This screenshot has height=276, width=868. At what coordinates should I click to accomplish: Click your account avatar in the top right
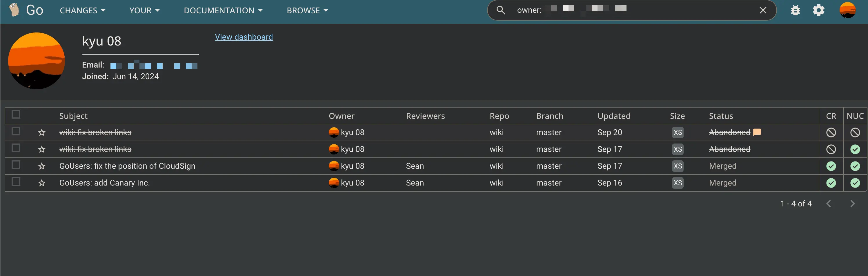(x=848, y=10)
